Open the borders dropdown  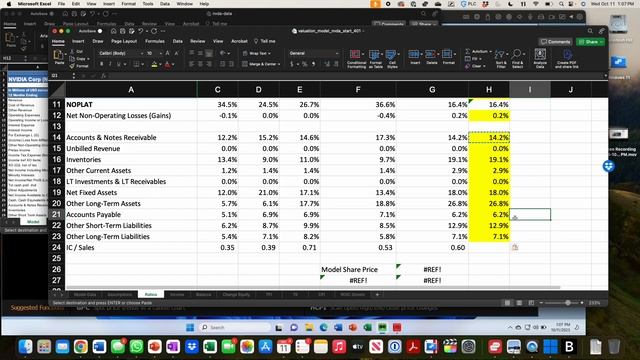142,64
